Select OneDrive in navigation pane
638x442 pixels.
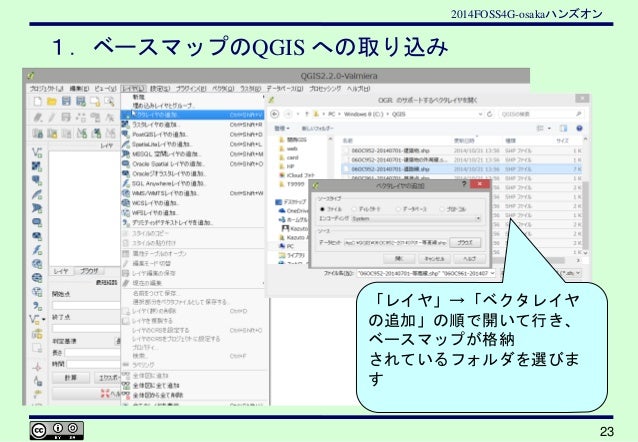tap(293, 210)
